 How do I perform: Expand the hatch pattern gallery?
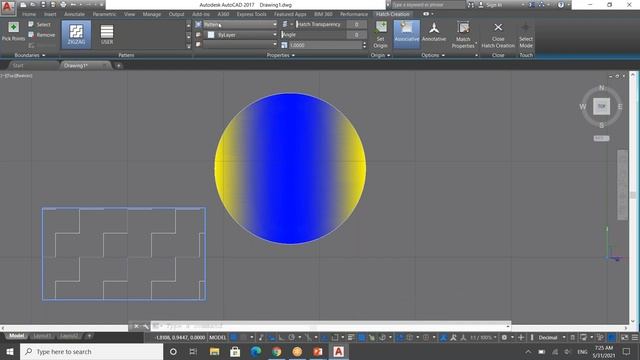[188, 46]
